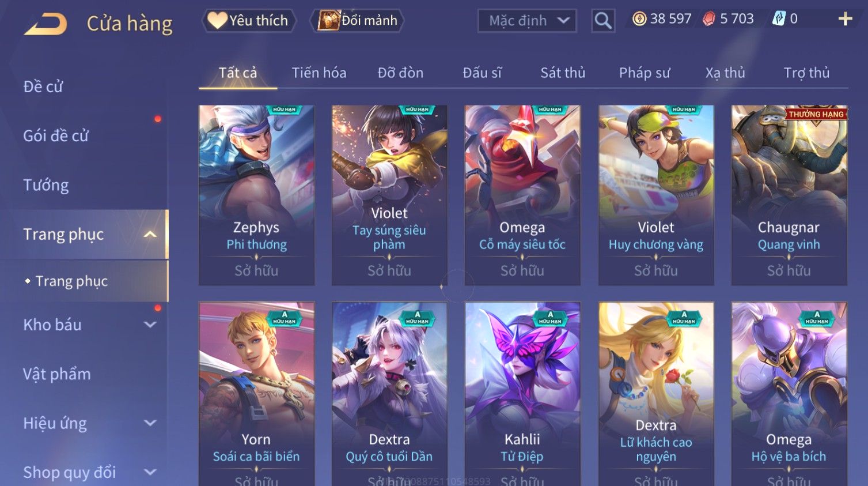Expand the Kho báu section

coord(150,325)
